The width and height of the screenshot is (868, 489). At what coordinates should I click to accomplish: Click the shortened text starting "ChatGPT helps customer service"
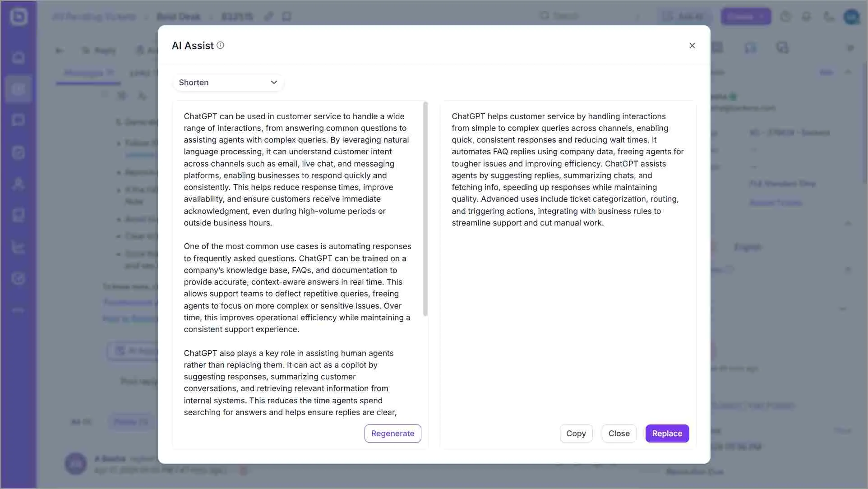pos(568,170)
